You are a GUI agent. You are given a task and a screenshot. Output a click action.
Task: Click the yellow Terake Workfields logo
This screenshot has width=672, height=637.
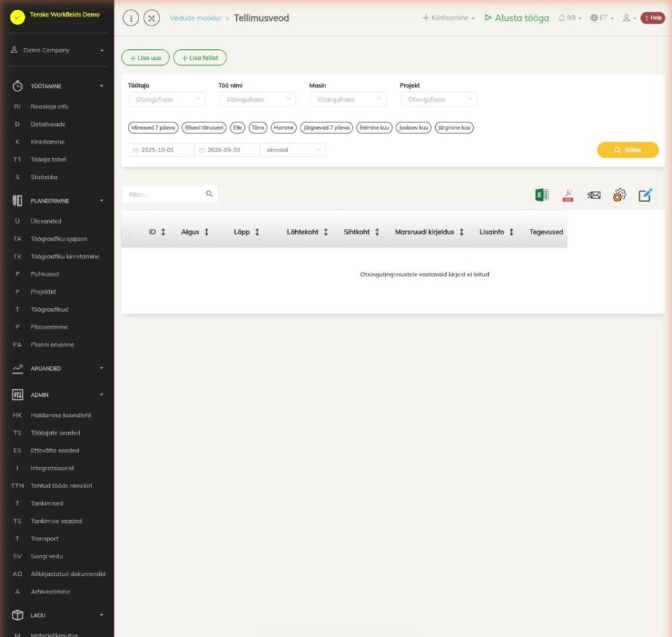pyautogui.click(x=18, y=16)
